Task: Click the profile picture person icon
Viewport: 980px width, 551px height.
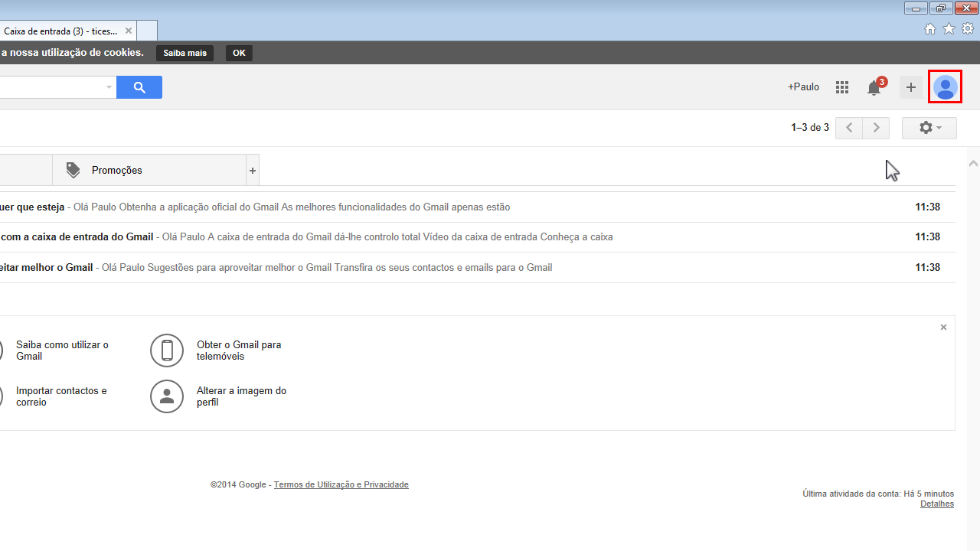Action: click(167, 396)
